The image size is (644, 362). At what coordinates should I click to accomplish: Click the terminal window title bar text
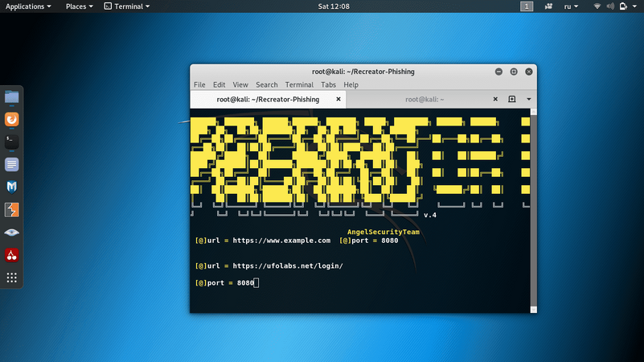coord(363,72)
